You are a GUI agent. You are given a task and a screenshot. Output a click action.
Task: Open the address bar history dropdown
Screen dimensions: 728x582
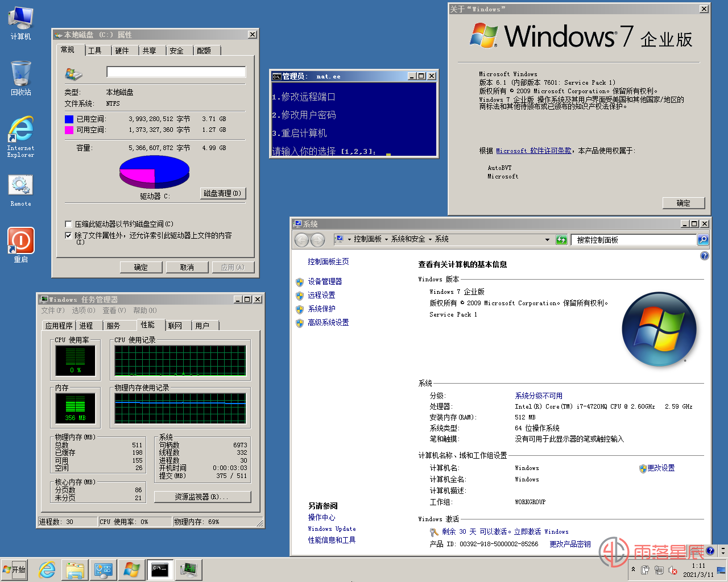(547, 240)
